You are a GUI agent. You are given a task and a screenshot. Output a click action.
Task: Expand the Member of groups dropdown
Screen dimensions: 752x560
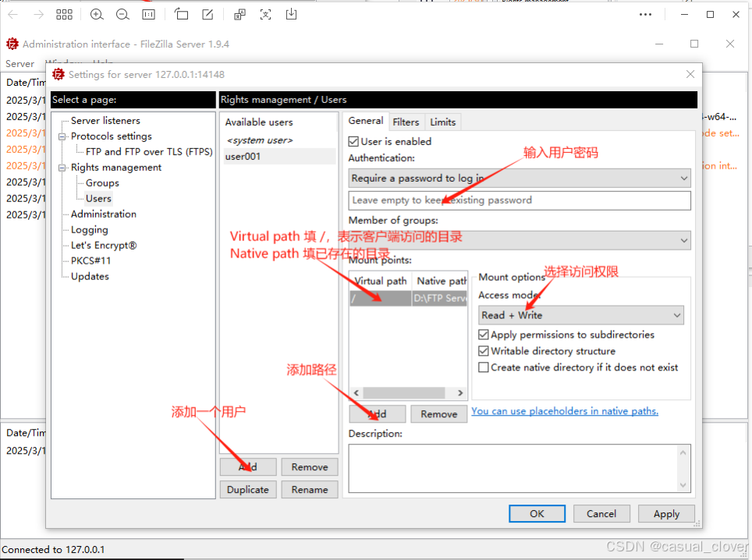point(519,239)
